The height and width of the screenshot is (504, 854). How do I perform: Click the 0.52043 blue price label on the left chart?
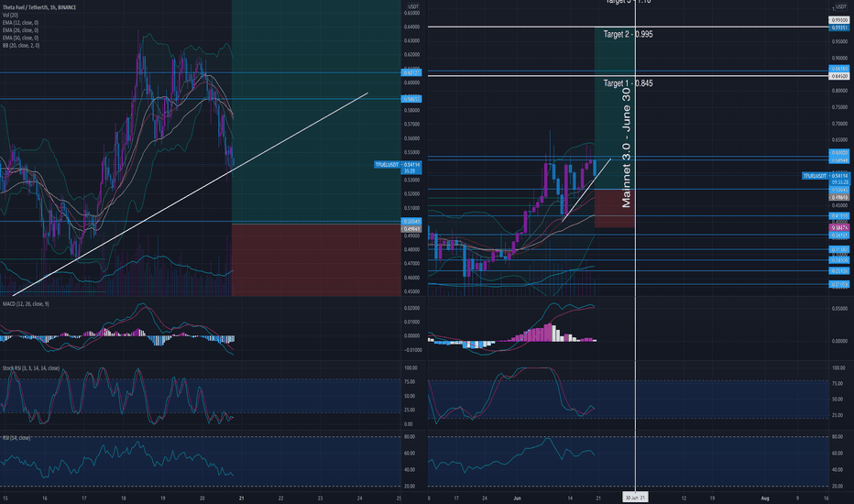click(411, 222)
